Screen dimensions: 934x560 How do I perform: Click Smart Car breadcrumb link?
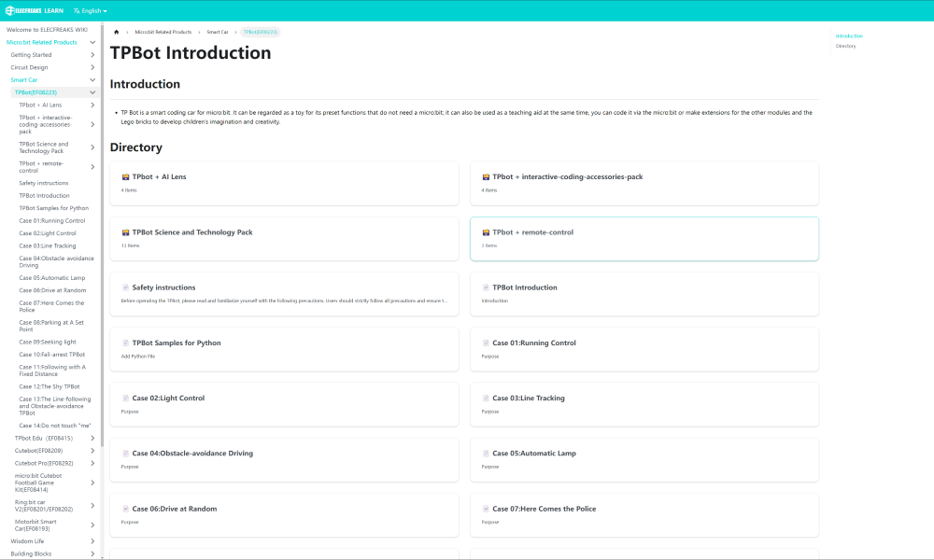(x=217, y=32)
